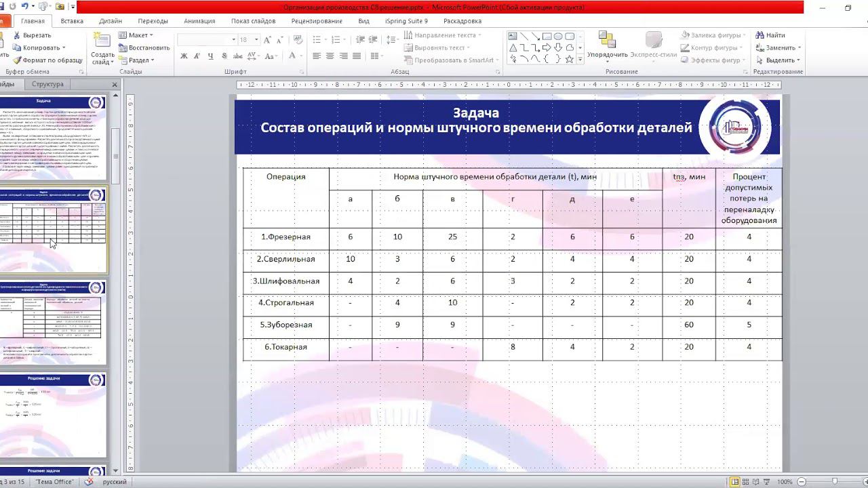
Task: Click Format Painter (Формат по образцу)
Action: (47, 60)
